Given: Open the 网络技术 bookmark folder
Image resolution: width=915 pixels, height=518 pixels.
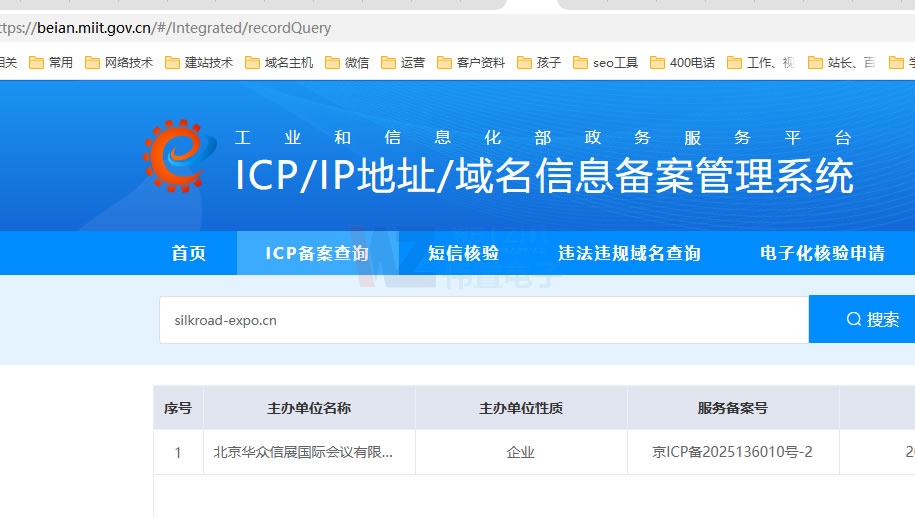Looking at the screenshot, I should [118, 62].
